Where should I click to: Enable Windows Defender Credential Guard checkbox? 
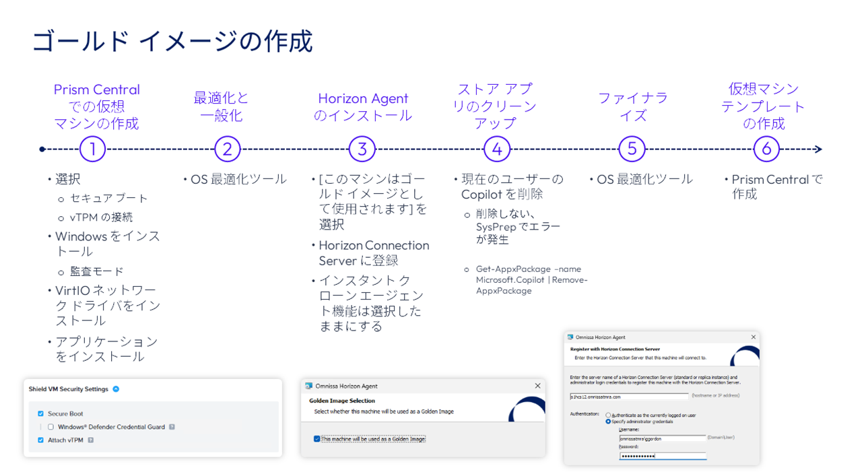(x=51, y=427)
